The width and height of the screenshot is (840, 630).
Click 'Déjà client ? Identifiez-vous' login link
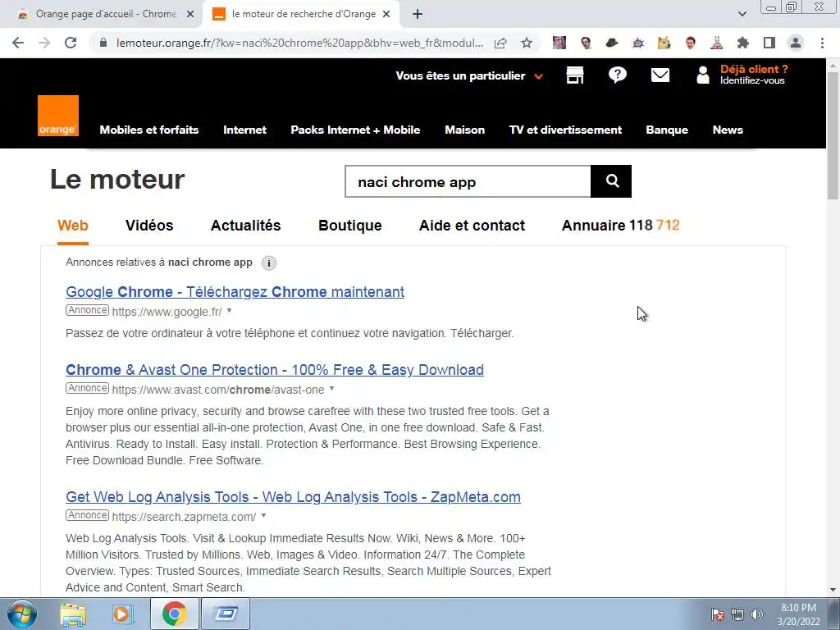(x=754, y=75)
